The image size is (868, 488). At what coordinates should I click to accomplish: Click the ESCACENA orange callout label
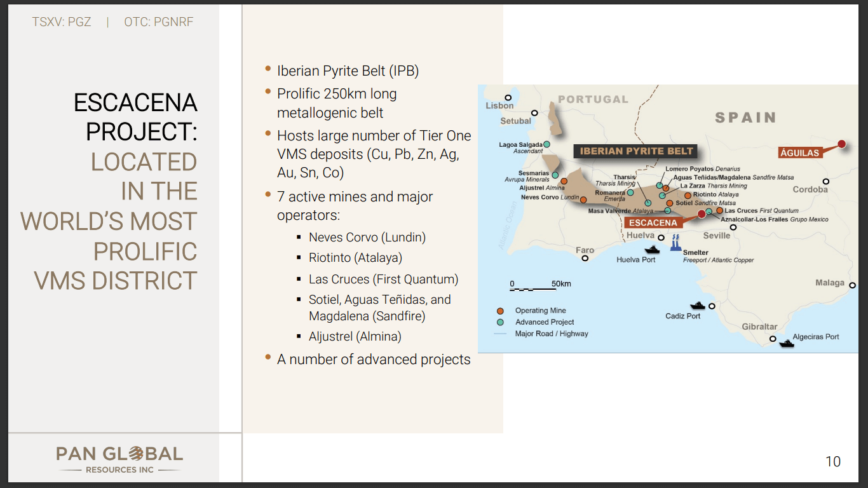point(653,223)
